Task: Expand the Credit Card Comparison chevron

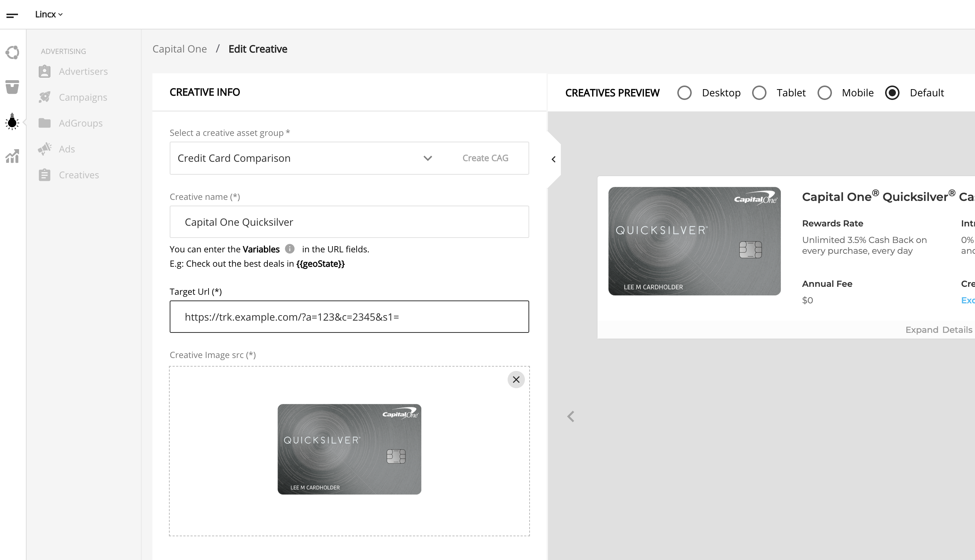Action: pyautogui.click(x=428, y=158)
